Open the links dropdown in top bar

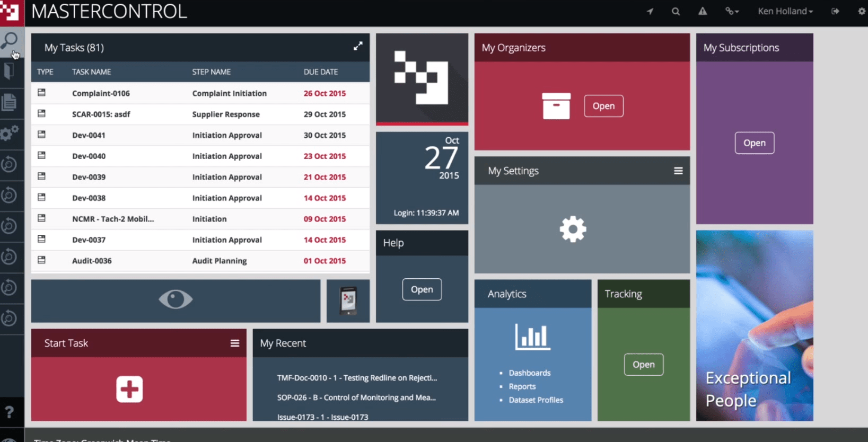click(732, 11)
